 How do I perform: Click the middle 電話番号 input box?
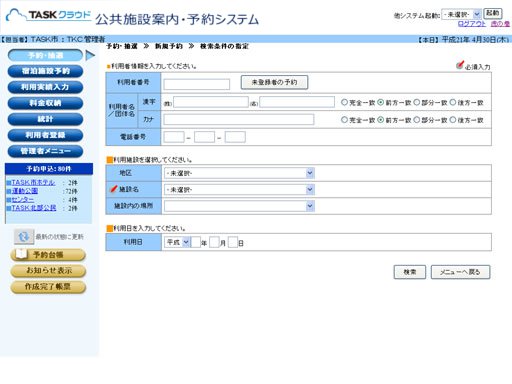tap(204, 137)
